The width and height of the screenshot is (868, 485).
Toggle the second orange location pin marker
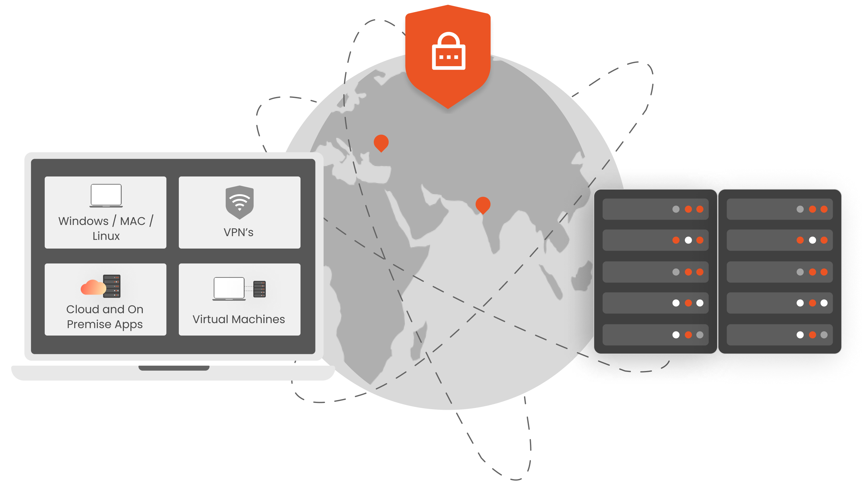click(x=481, y=204)
